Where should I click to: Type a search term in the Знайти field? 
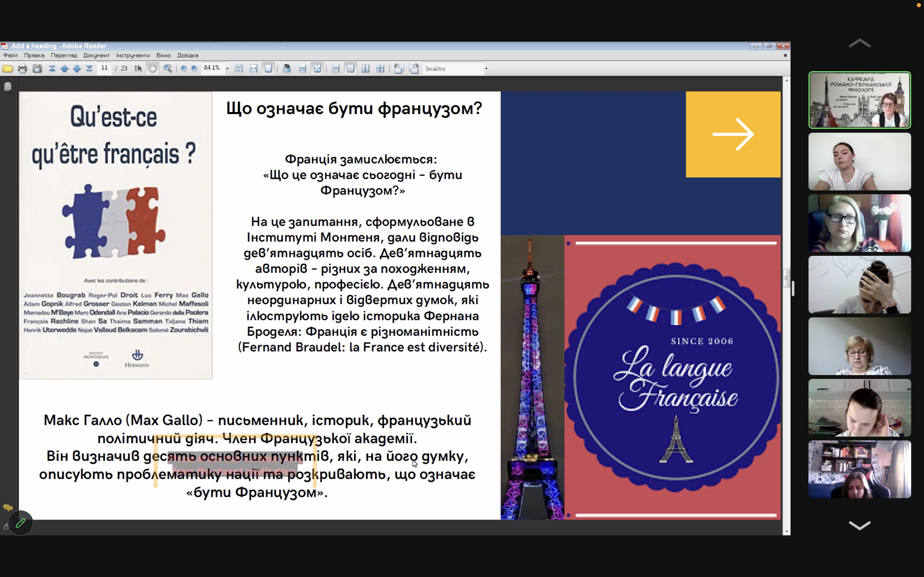click(x=450, y=68)
